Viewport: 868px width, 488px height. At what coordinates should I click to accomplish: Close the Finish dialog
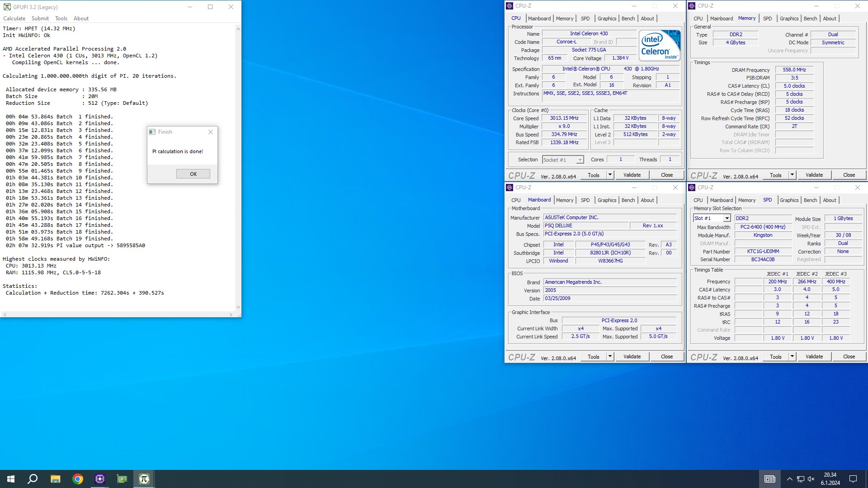[210, 132]
